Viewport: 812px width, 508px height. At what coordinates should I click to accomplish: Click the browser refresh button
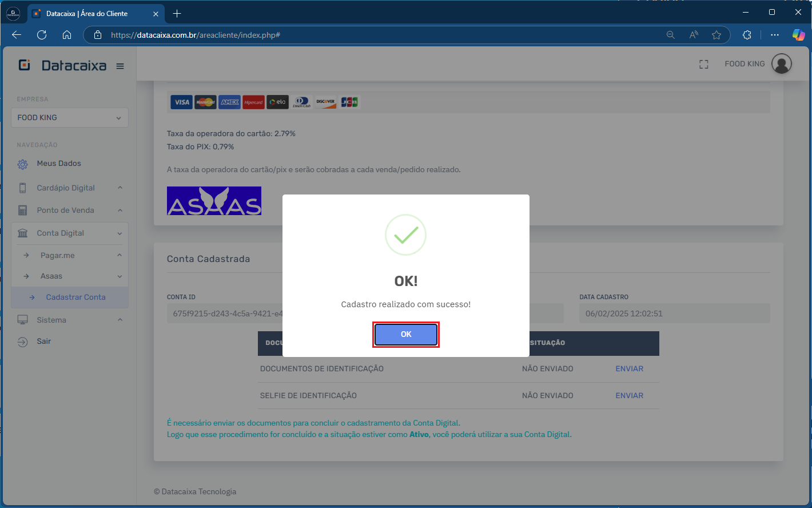42,35
